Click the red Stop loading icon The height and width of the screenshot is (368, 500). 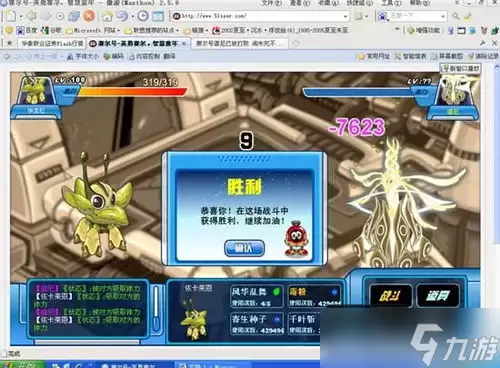point(89,16)
